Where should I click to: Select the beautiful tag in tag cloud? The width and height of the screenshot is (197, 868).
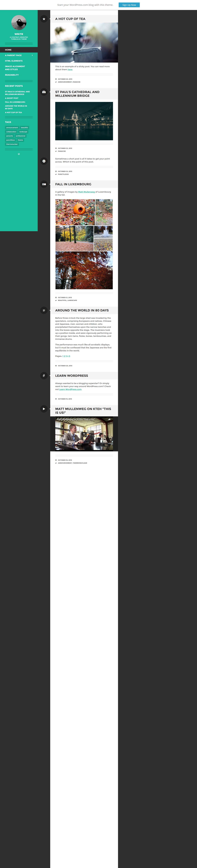(24, 128)
